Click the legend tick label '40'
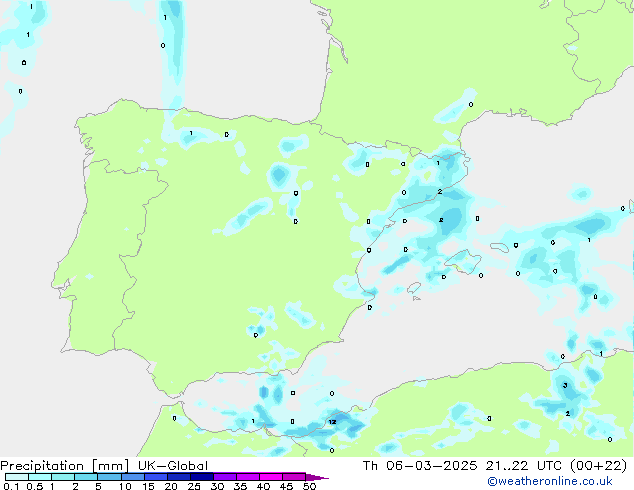Image resolution: width=634 pixels, height=490 pixels. point(263,486)
